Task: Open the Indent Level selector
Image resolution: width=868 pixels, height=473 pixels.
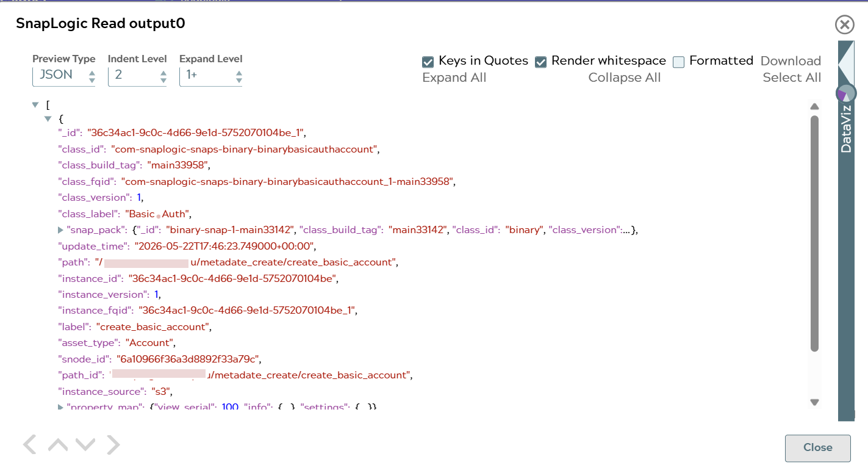Action: pyautogui.click(x=137, y=76)
